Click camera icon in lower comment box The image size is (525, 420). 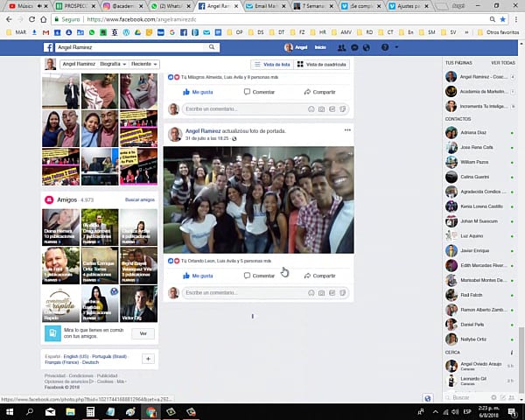[321, 293]
